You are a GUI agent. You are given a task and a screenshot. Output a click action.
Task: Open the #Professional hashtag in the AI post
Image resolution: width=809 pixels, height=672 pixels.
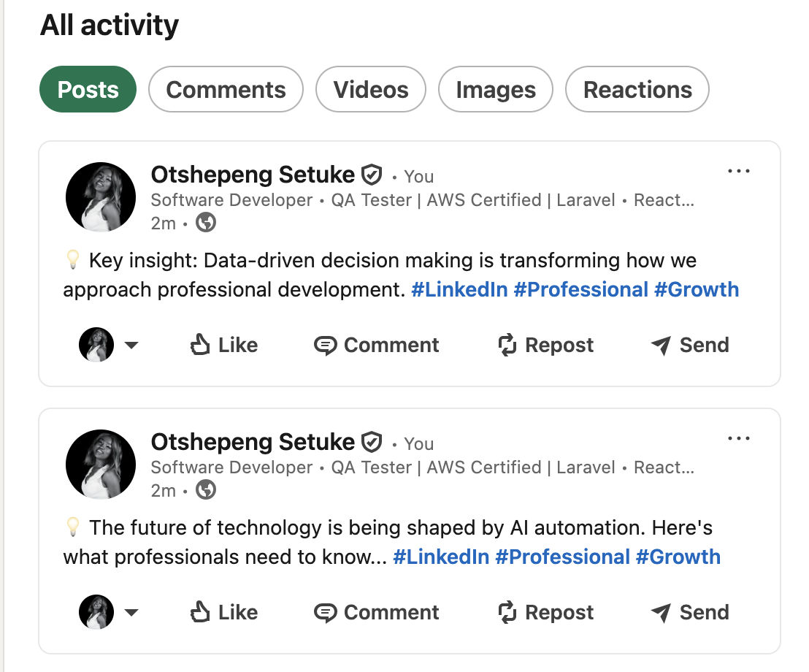pyautogui.click(x=562, y=557)
